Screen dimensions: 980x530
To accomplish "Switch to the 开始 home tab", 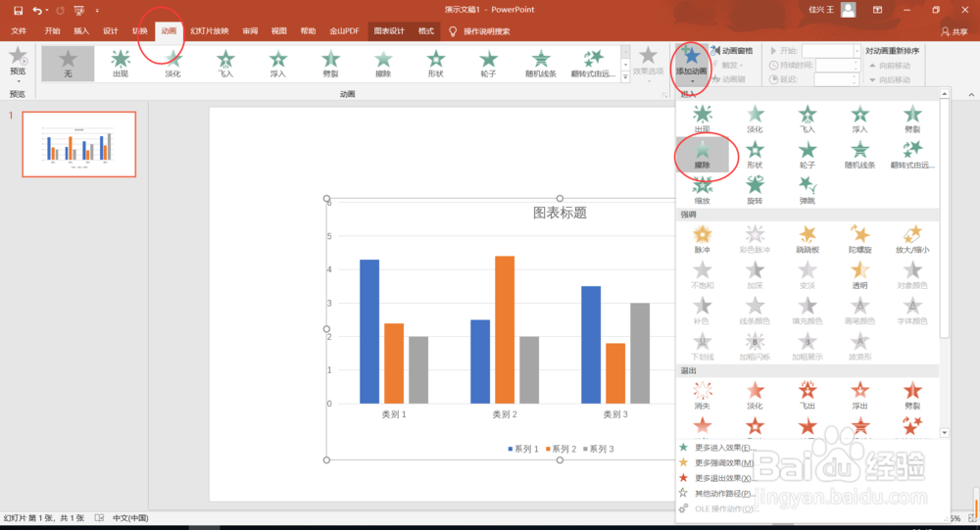I will click(x=53, y=30).
